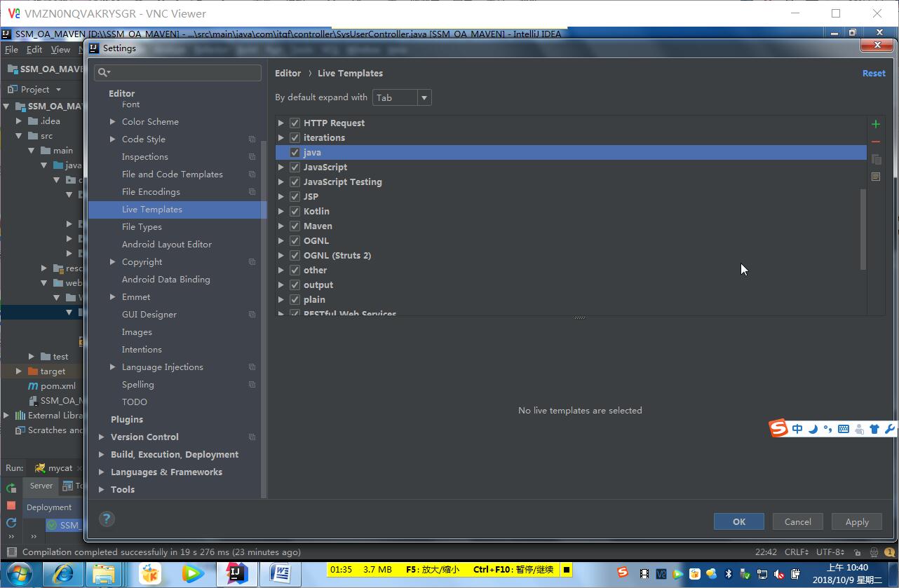
Task: Open the notification badge in status bar
Action: [x=889, y=552]
